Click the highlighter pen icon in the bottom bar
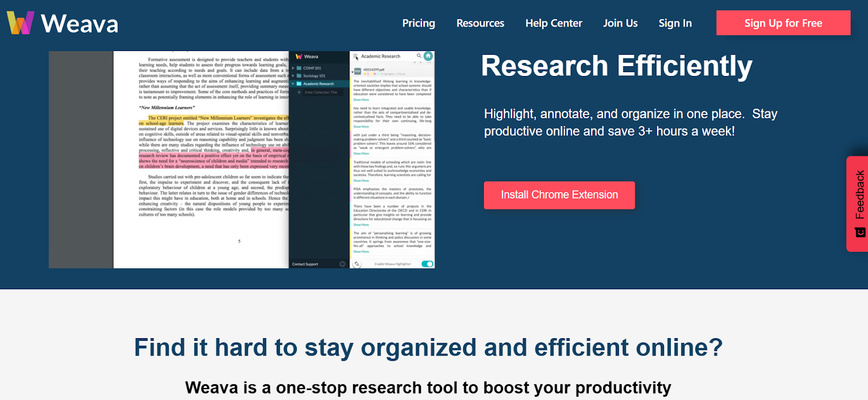This screenshot has width=868, height=400. coord(356,264)
